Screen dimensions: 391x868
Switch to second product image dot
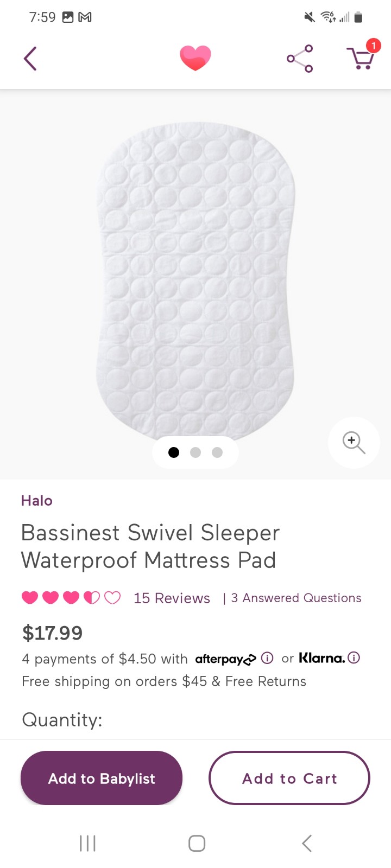click(195, 452)
